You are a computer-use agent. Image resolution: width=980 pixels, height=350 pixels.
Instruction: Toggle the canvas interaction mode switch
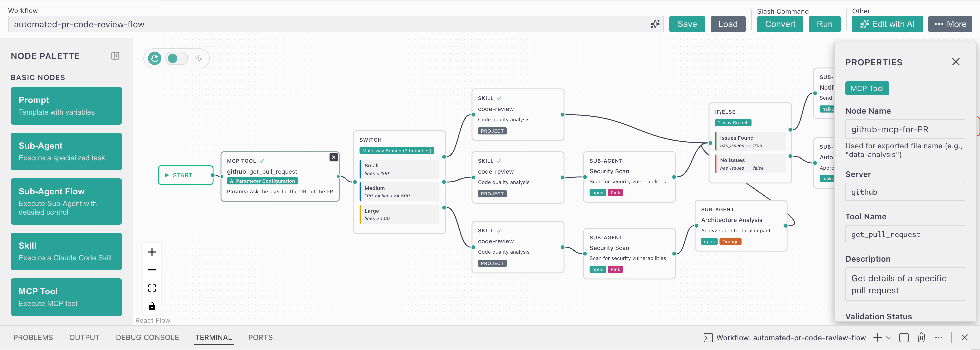[x=177, y=58]
